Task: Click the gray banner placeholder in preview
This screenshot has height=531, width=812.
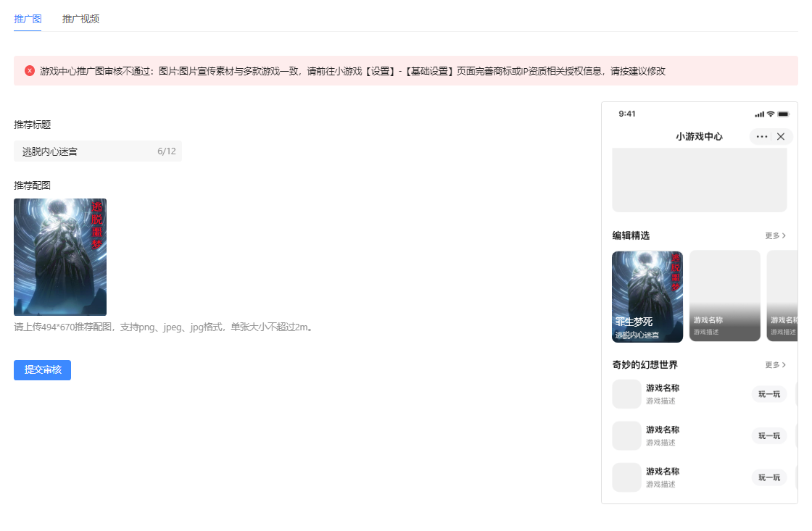Action: tap(700, 180)
